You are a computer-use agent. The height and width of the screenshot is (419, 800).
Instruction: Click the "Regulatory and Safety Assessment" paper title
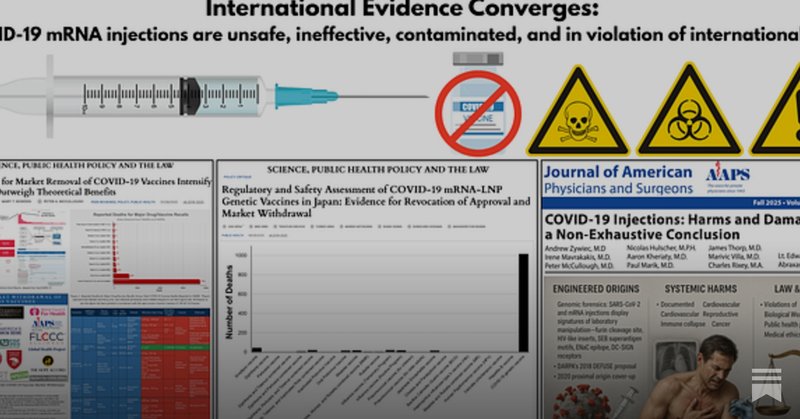(376, 201)
